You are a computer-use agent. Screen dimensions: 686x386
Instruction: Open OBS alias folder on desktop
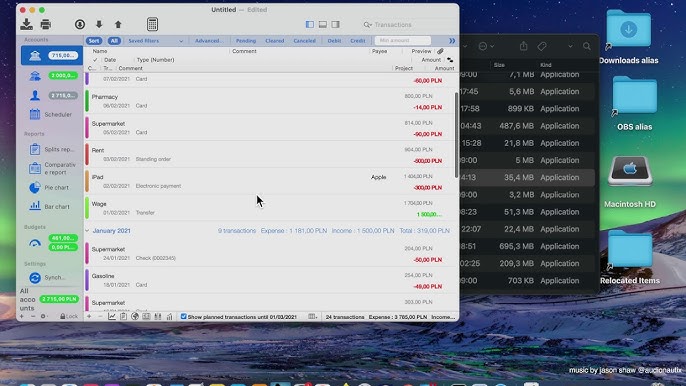pos(634,103)
